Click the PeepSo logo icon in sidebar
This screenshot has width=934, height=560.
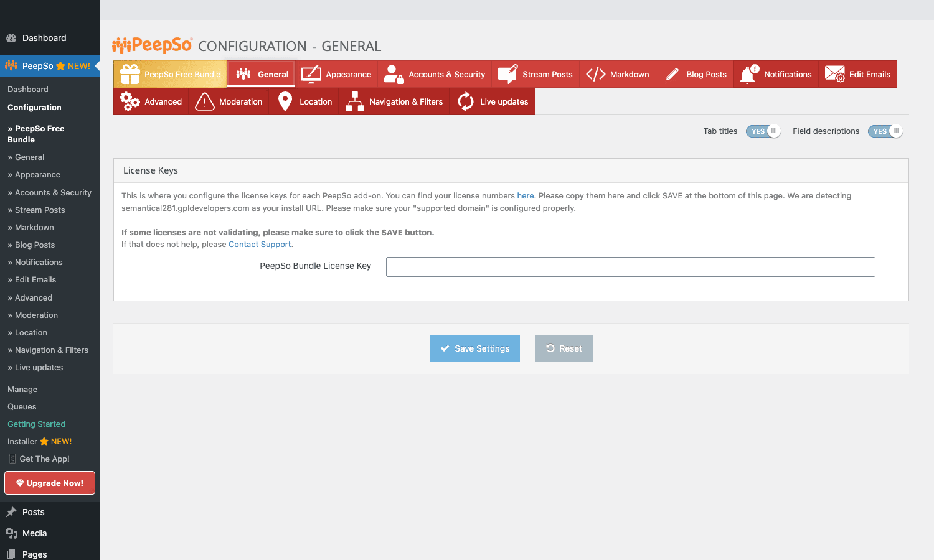click(11, 65)
